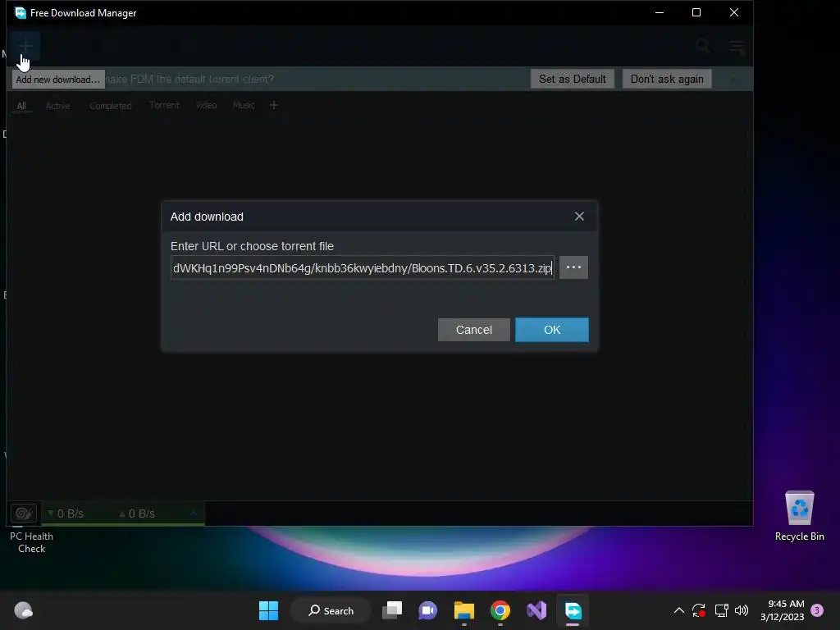Open Teams Chat from taskbar
This screenshot has width=840, height=630.
pyautogui.click(x=427, y=610)
